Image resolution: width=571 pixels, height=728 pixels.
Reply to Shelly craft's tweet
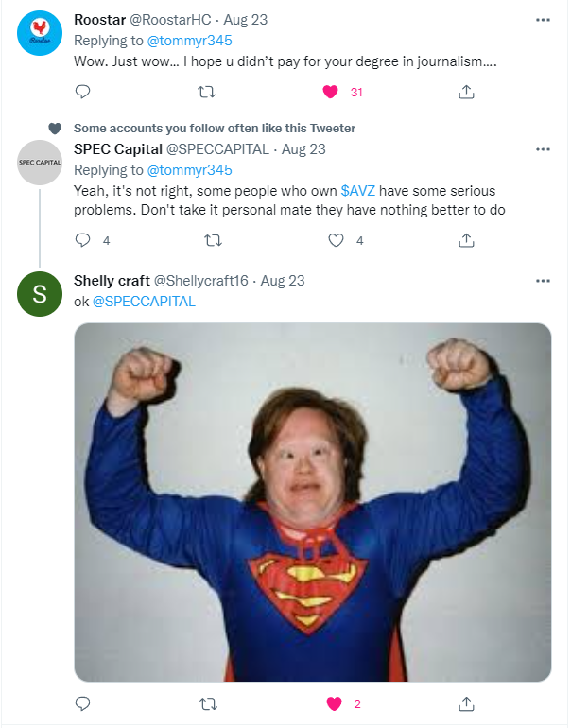[x=82, y=703]
